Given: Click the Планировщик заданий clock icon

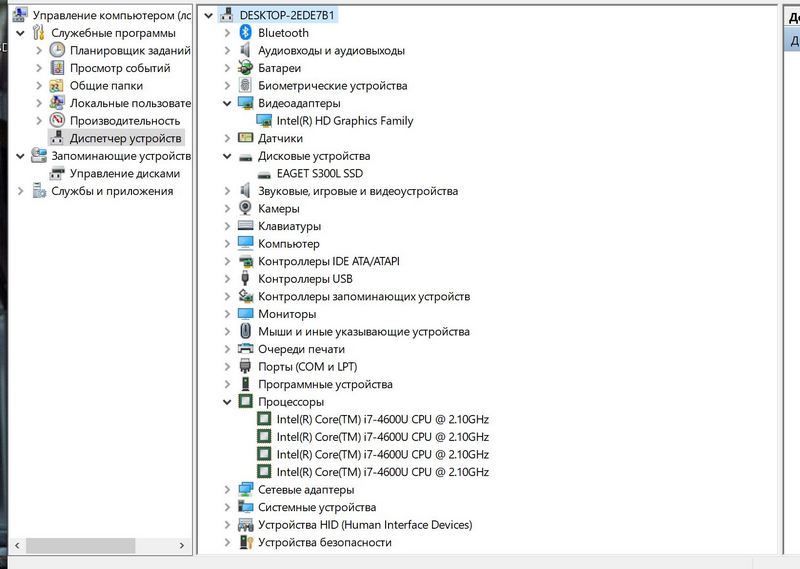Looking at the screenshot, I should click(x=58, y=50).
